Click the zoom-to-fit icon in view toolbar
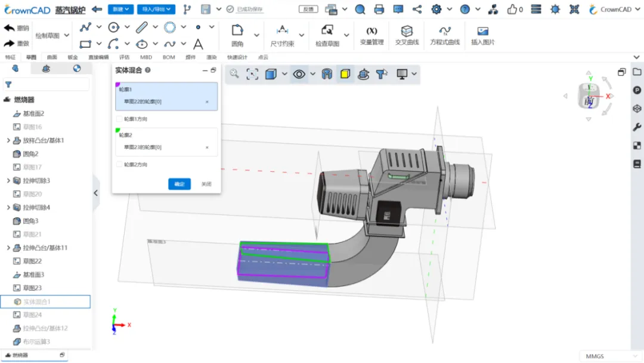Screen dimensions: 644x363 pos(252,74)
